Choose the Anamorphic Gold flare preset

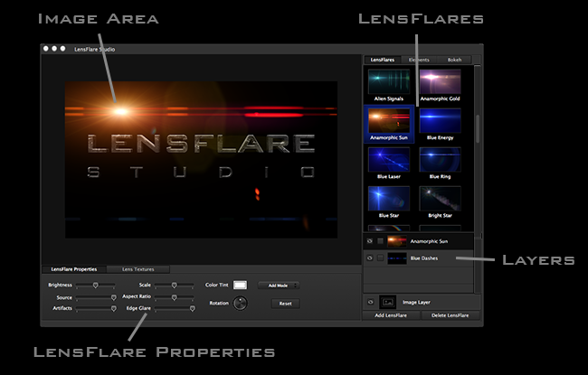440,81
